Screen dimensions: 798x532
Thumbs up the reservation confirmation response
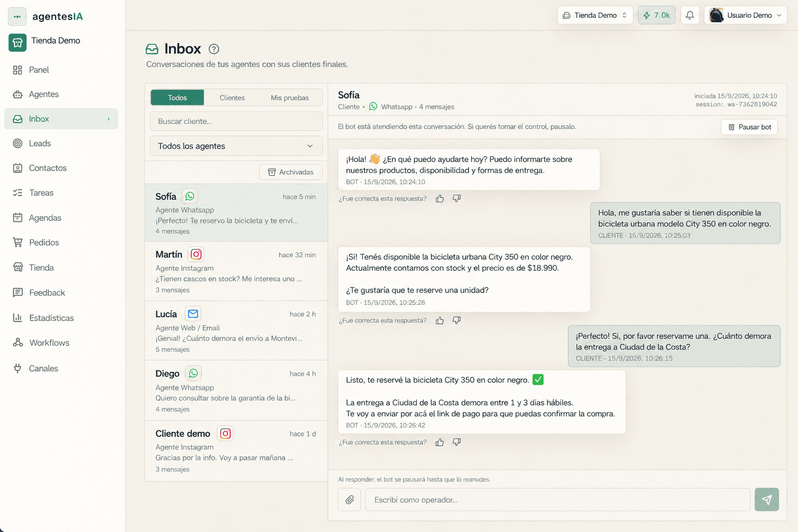(440, 443)
